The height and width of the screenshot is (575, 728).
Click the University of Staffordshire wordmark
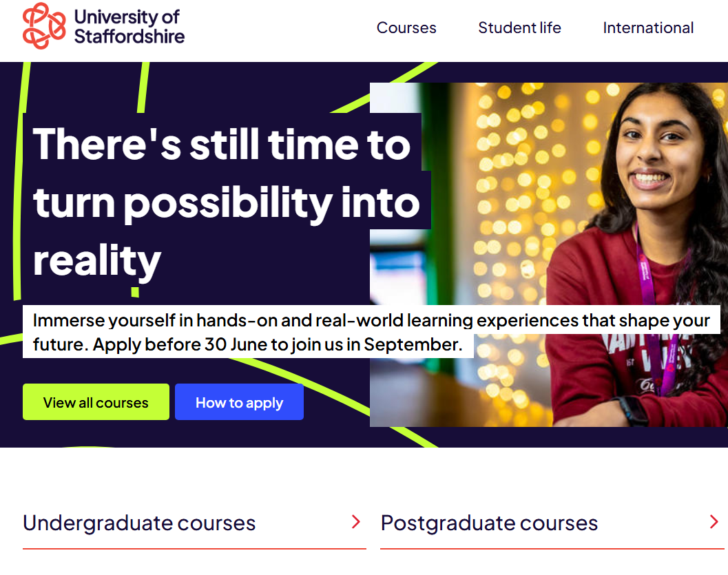coord(129,26)
